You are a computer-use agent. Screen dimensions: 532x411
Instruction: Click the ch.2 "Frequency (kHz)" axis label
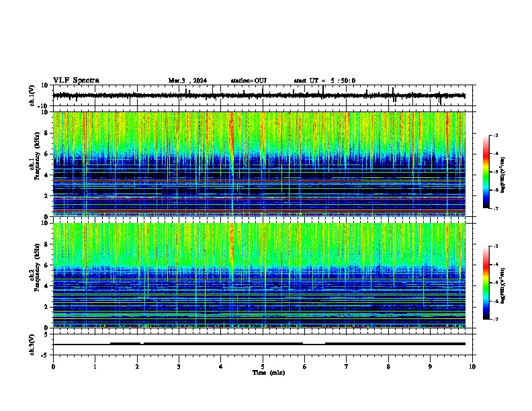[x=37, y=267]
